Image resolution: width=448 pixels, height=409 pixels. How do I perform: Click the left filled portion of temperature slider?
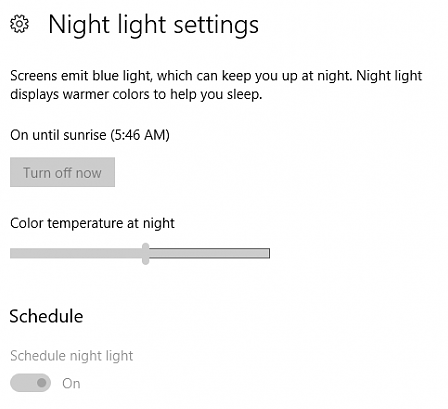coord(76,254)
